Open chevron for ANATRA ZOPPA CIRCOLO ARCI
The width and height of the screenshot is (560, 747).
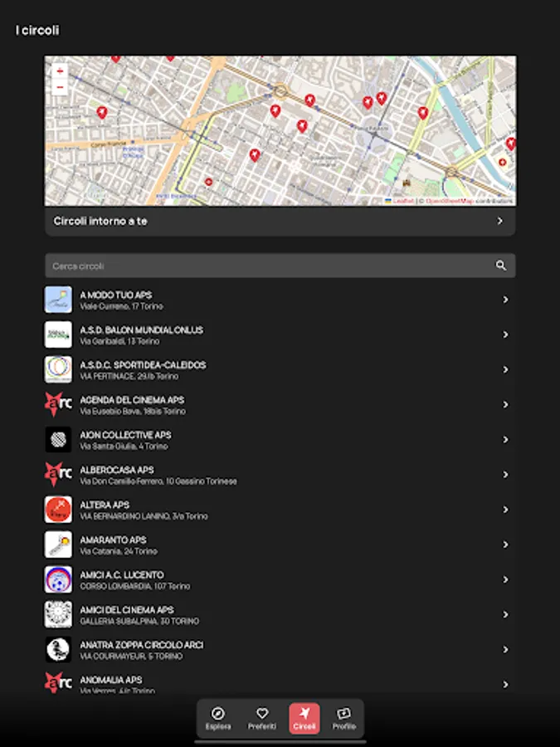(505, 649)
